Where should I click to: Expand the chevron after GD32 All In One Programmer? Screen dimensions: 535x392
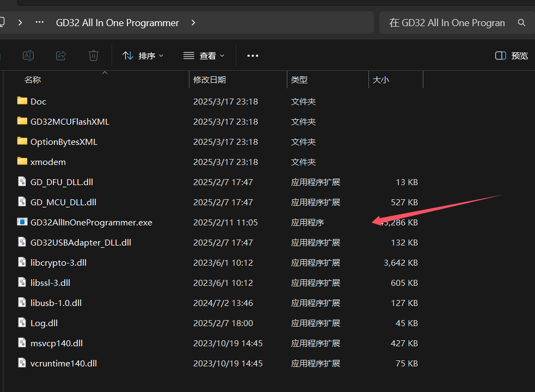click(193, 23)
